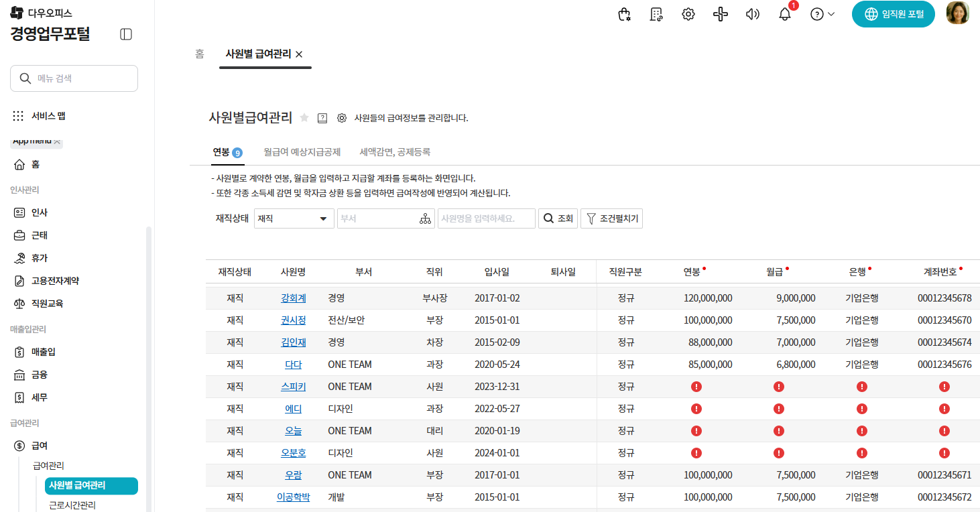Expand filters with 조건펼치기 button
Screen dimensions: 980x512
(x=611, y=218)
